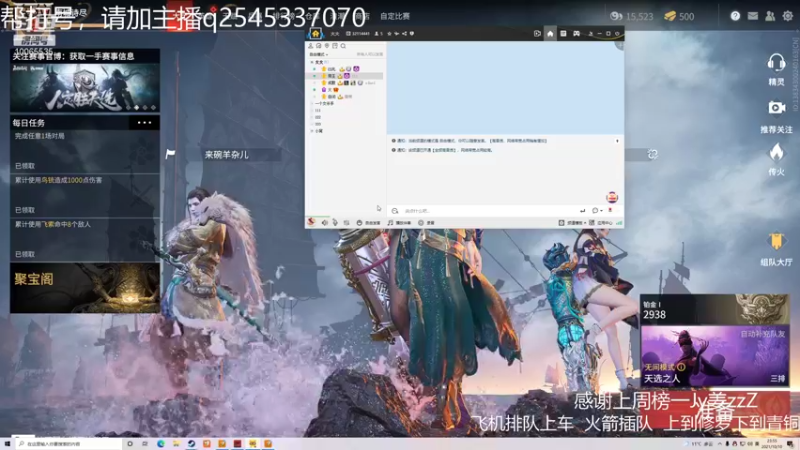Click the calendar icon above YY channel list
Viewport: 800px width, 450px height.
(335, 46)
